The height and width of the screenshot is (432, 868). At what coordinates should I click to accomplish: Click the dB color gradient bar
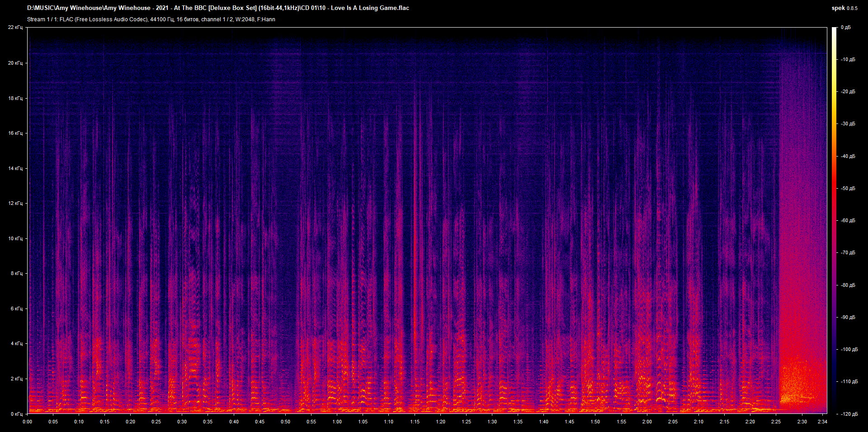pyautogui.click(x=834, y=220)
